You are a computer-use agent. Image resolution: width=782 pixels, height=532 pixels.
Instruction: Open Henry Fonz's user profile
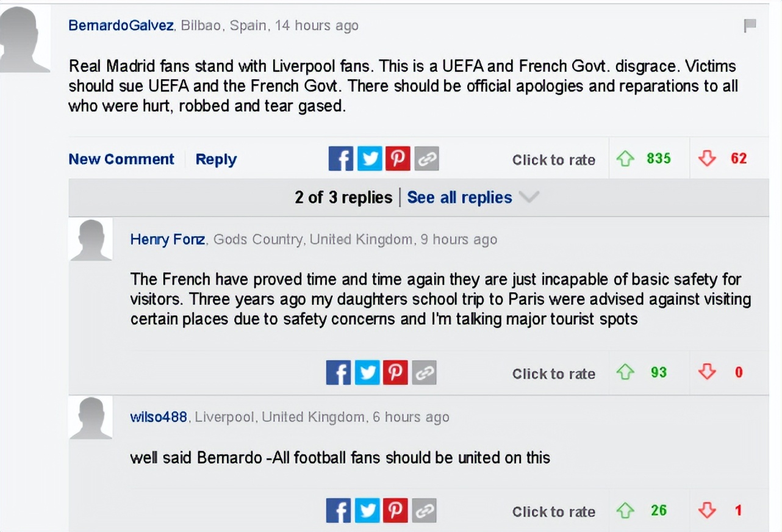168,240
